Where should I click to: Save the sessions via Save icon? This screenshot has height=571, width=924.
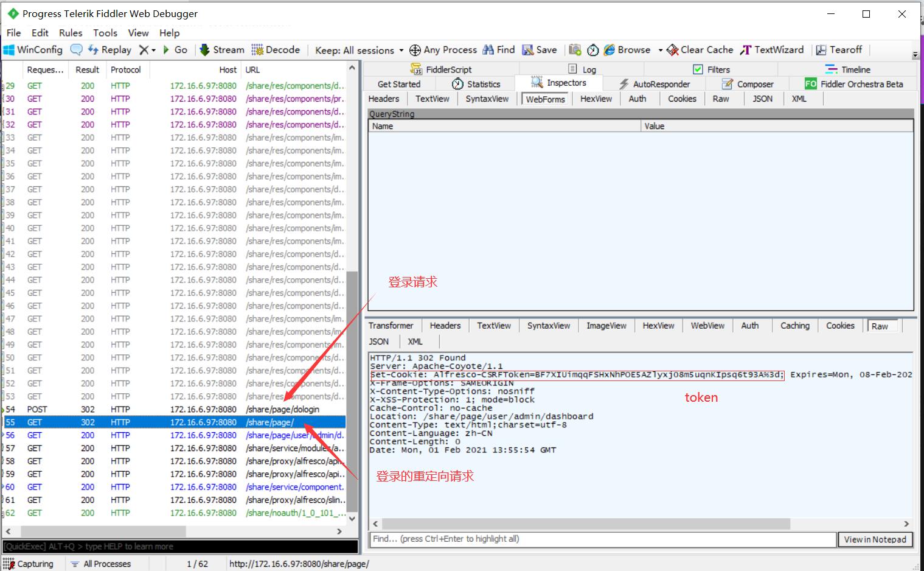(540, 50)
